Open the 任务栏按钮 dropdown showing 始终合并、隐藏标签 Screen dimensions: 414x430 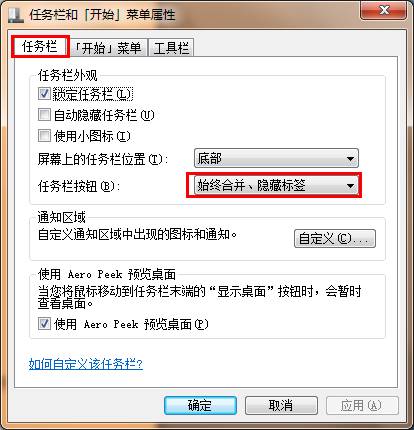pyautogui.click(x=276, y=185)
